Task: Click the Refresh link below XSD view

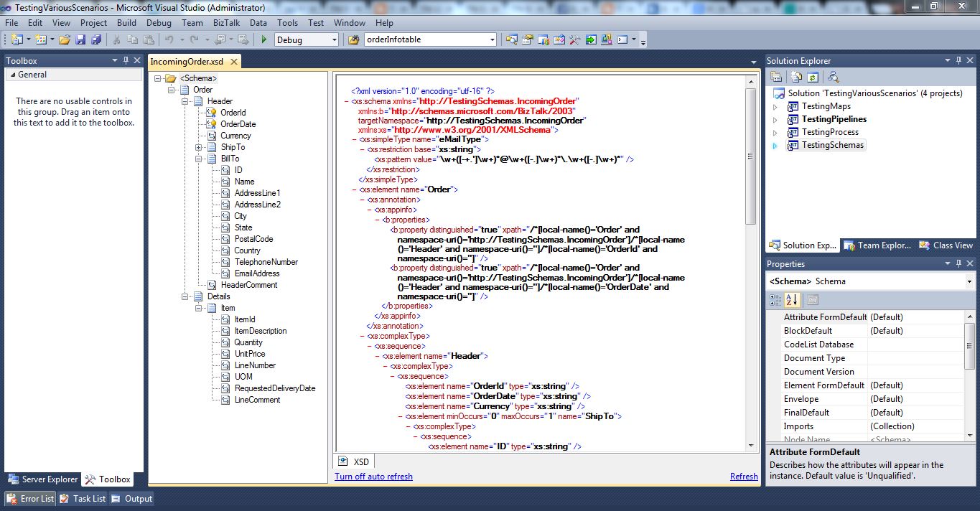Action: (744, 477)
